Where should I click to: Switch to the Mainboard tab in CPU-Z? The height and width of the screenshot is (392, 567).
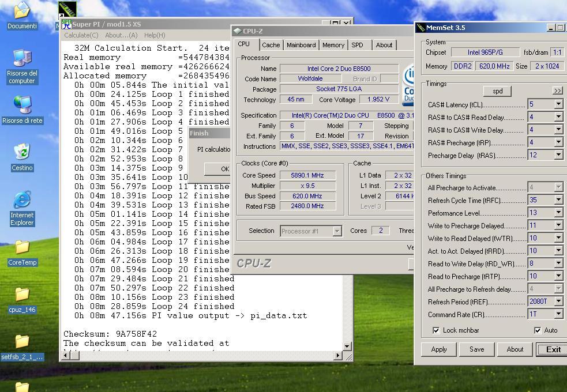pyautogui.click(x=301, y=45)
